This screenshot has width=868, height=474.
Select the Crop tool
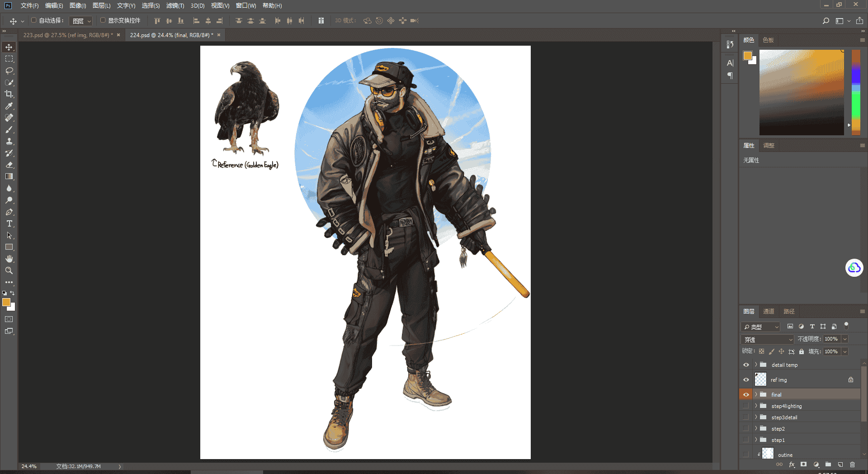[x=9, y=94]
